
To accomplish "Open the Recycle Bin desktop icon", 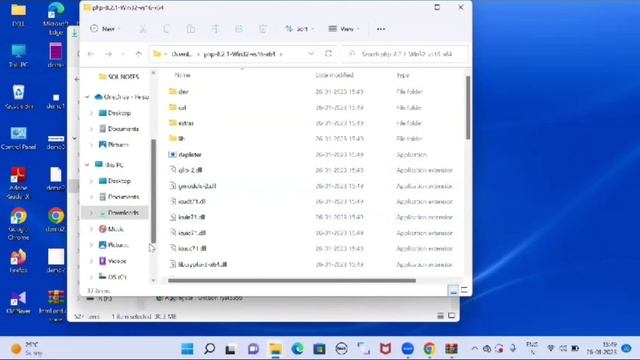I will click(x=18, y=97).
